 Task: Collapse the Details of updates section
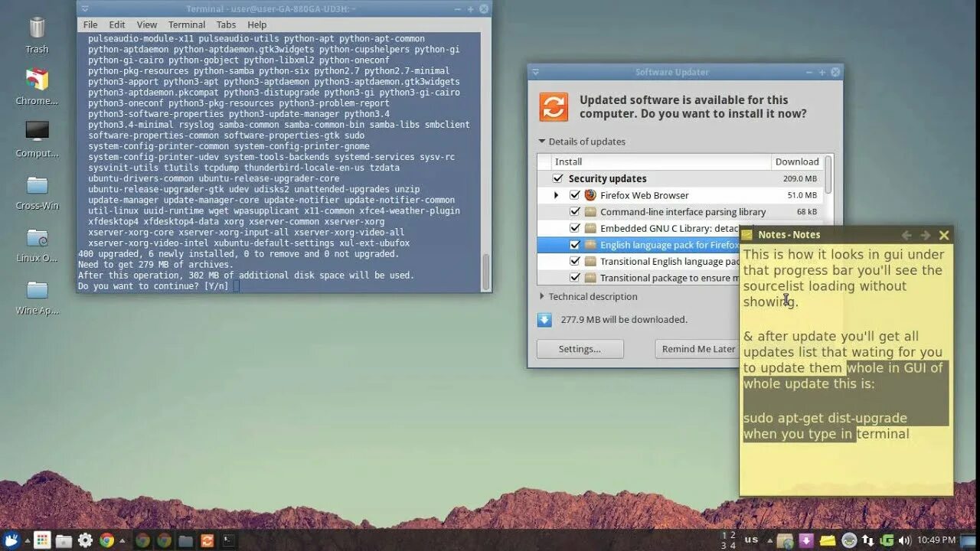(542, 142)
